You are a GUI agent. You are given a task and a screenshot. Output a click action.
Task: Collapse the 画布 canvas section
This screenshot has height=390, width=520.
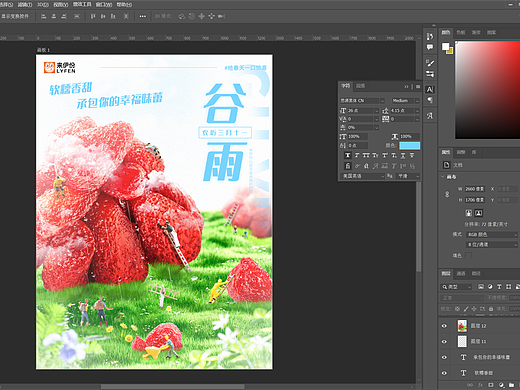pyautogui.click(x=443, y=177)
